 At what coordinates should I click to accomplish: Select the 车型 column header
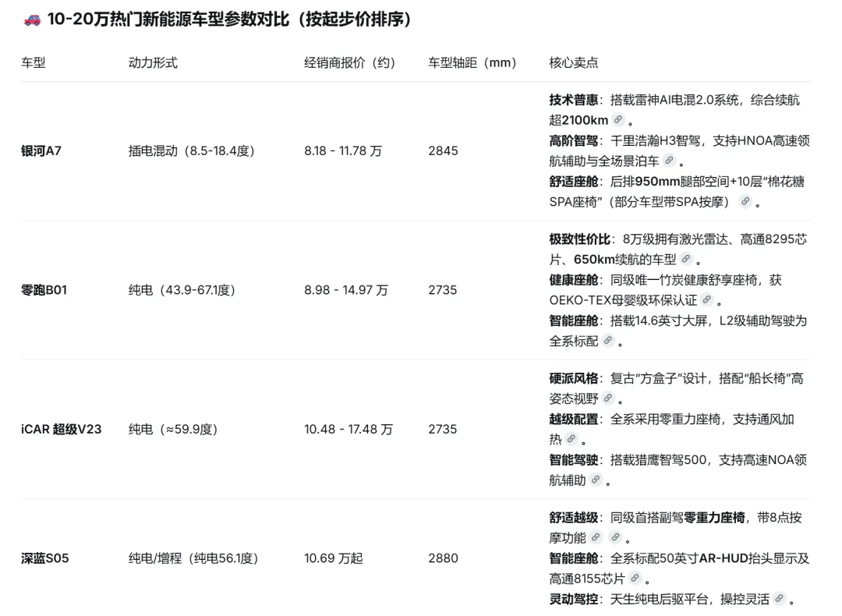tap(34, 63)
